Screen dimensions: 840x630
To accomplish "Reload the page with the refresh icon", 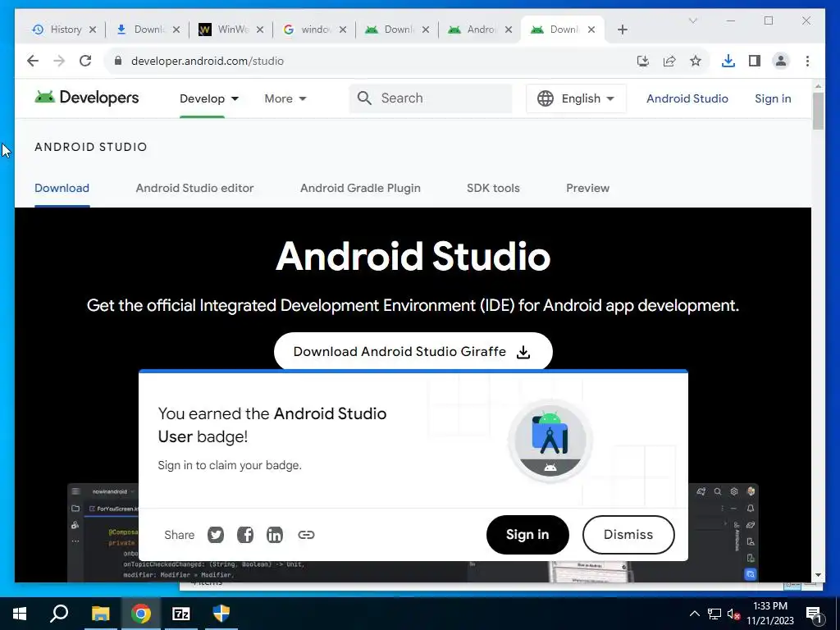I will 85,61.
